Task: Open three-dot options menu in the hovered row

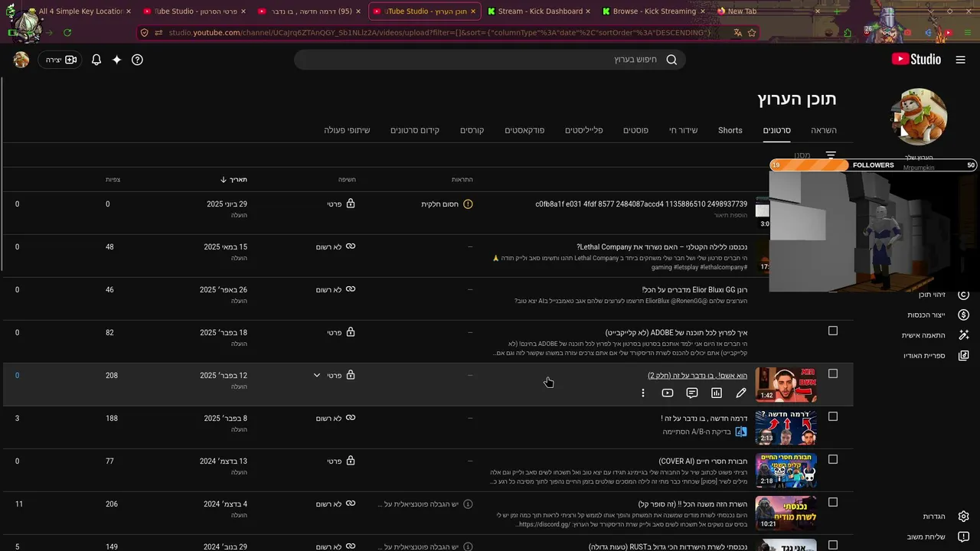Action: (x=643, y=393)
